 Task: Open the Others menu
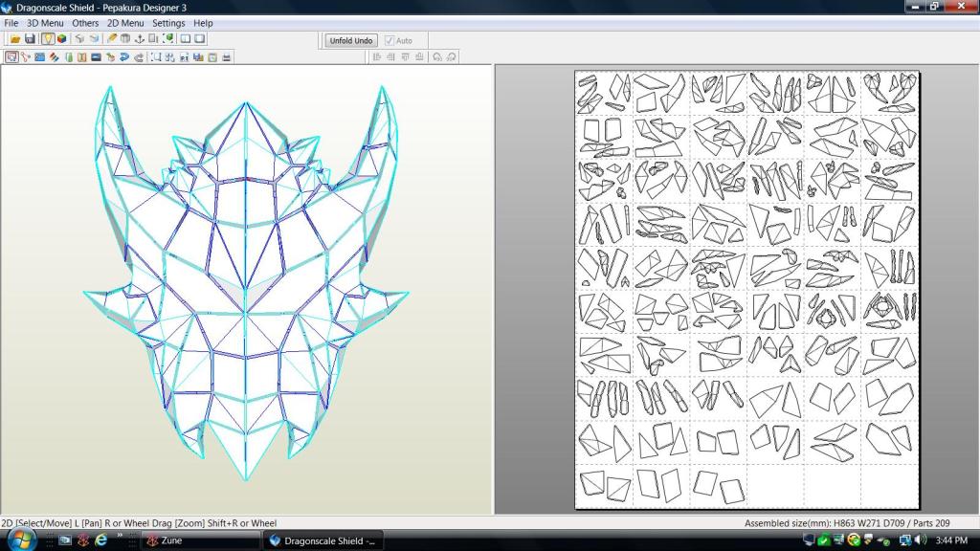pos(85,23)
